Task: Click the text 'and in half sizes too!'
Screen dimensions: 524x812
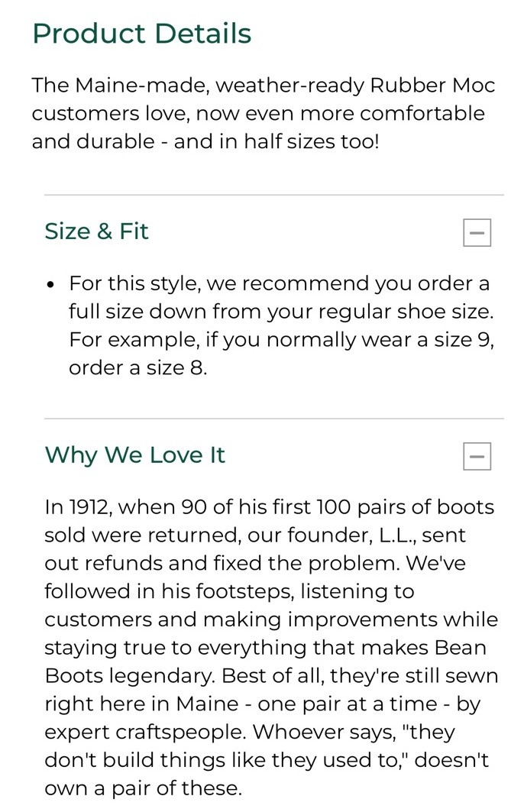Action: (x=276, y=142)
